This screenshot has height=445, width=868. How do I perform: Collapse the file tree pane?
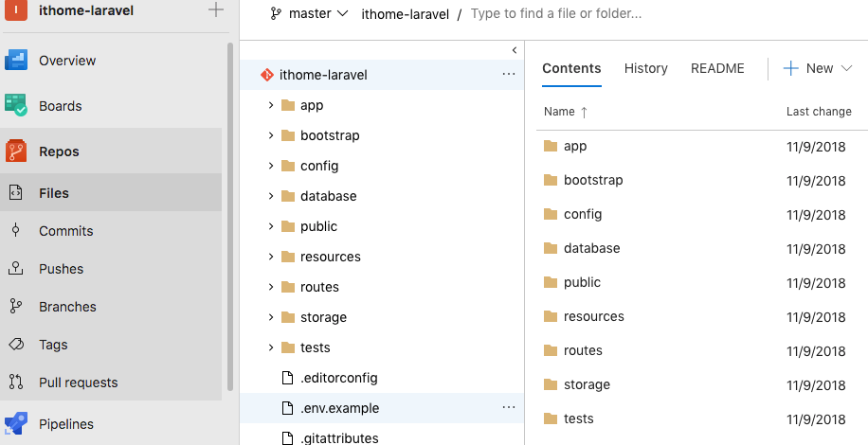coord(515,50)
